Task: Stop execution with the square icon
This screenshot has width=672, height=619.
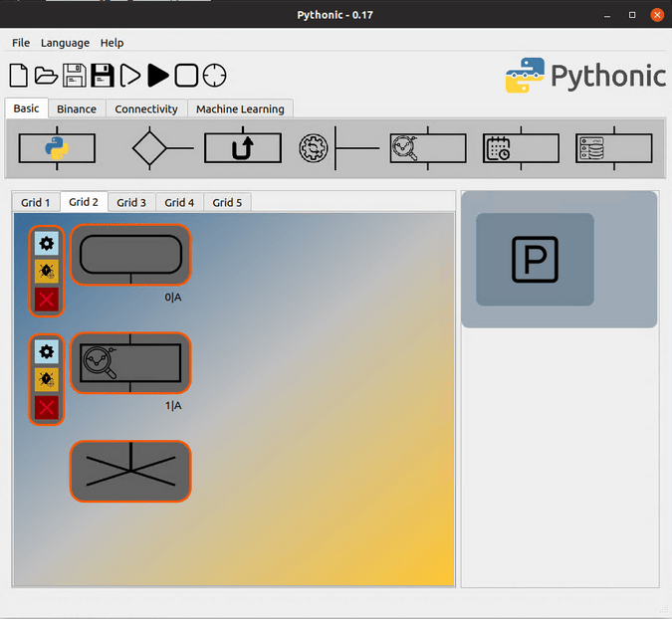Action: 186,76
